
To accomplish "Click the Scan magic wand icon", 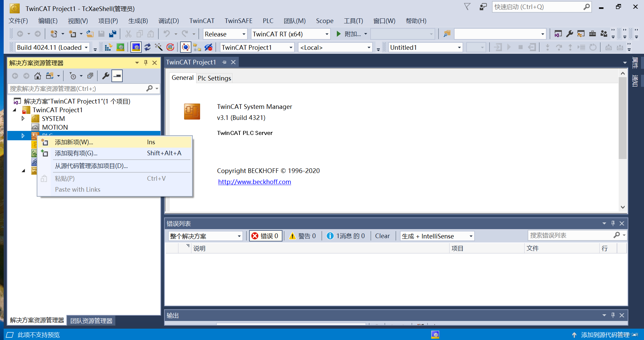I will [159, 47].
